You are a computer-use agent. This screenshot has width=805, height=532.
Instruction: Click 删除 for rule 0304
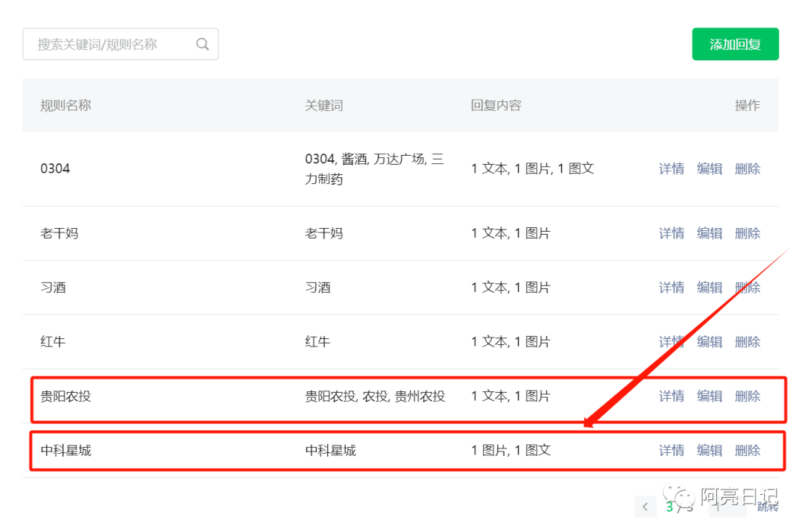(x=748, y=169)
